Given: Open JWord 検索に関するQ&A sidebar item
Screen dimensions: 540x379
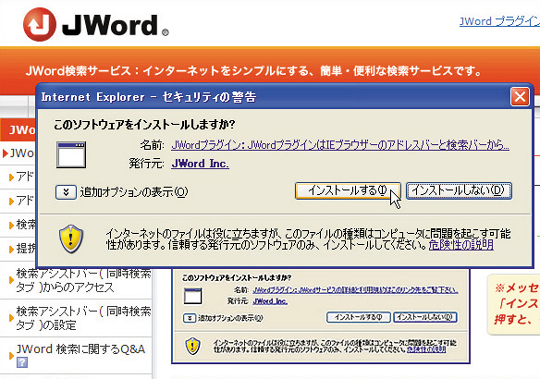Looking at the screenshot, I should 80,350.
